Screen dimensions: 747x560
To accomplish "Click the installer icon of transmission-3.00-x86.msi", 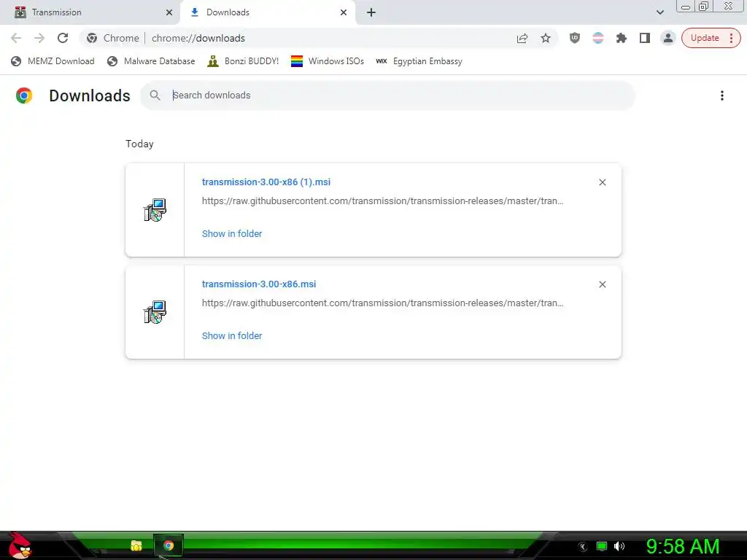I will [x=155, y=312].
